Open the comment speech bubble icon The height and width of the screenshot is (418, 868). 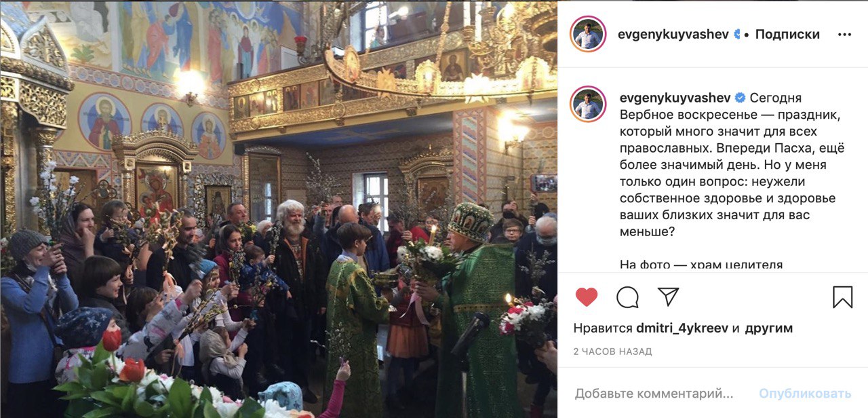[627, 297]
